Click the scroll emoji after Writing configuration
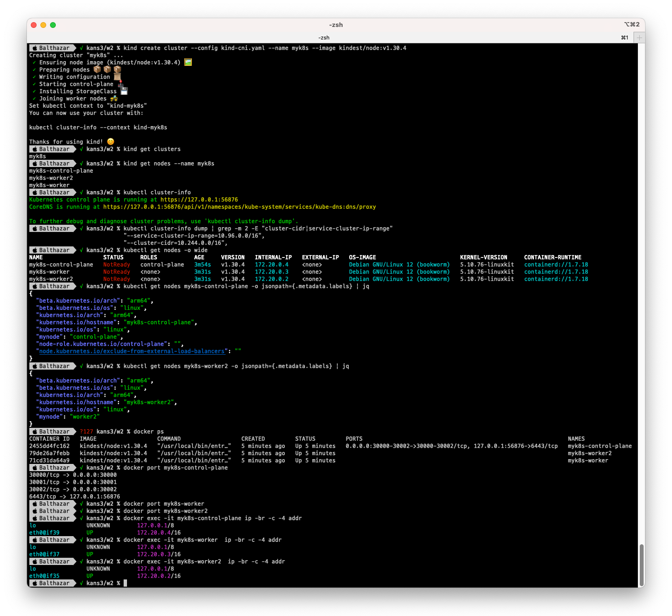Viewport: 672px width, 616px height. [x=117, y=77]
